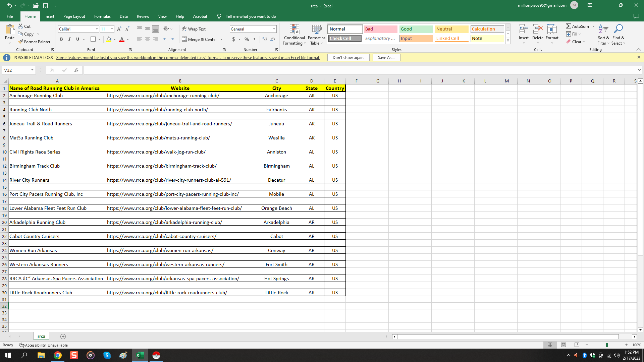This screenshot has width=644, height=362.
Task: Click the Borders icon in the Font group
Action: click(x=93, y=39)
